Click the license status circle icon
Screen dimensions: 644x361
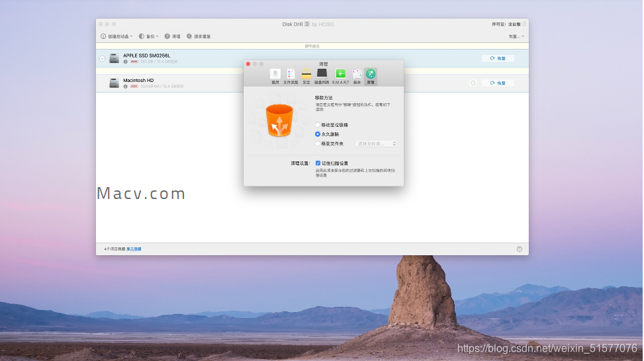pyautogui.click(x=524, y=24)
